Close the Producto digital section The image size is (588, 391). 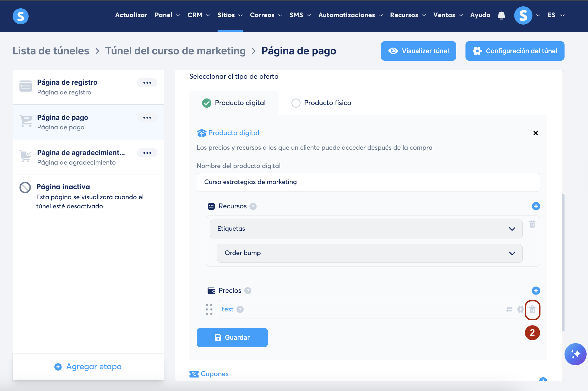535,133
